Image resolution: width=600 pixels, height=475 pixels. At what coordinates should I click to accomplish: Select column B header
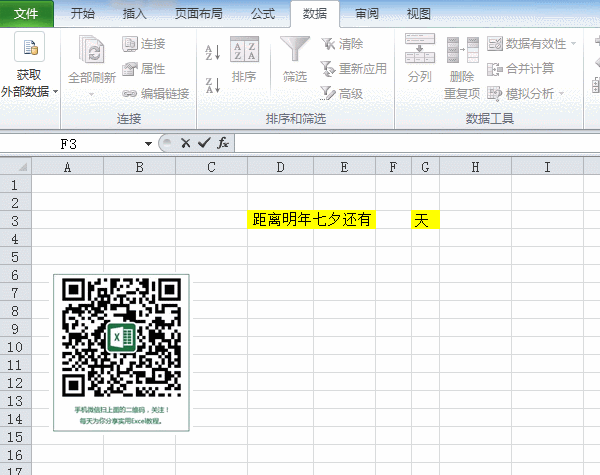click(x=139, y=167)
